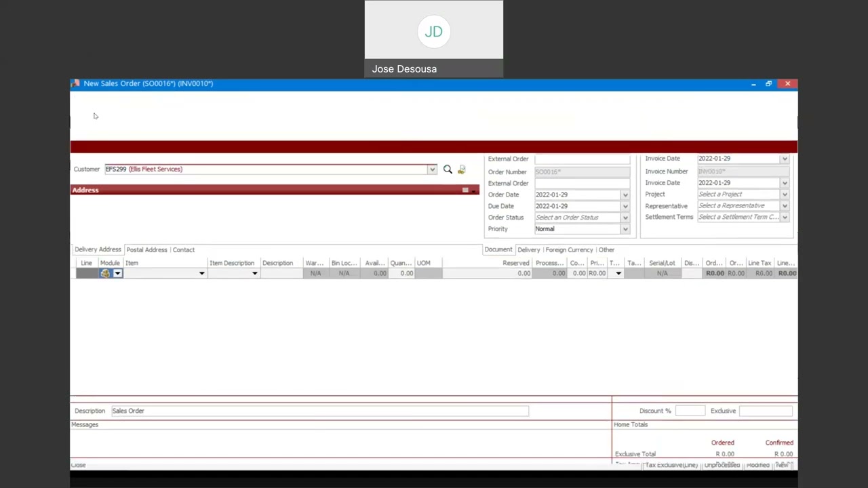Screen dimensions: 868x488
Task: Click the customer search magnifier icon
Action: pyautogui.click(x=448, y=169)
